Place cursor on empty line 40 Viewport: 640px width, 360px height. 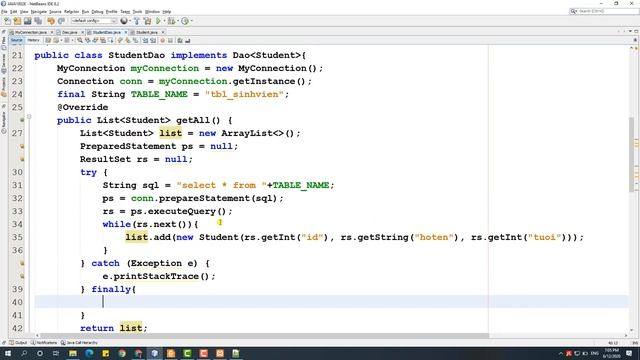click(331, 302)
